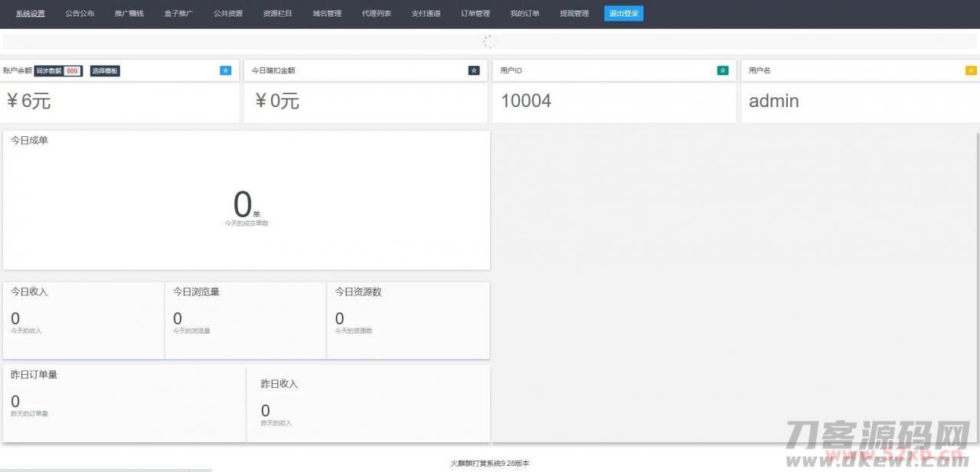Go to 公告公布 in the navigation bar
The height and width of the screenshot is (472, 980).
(80, 14)
